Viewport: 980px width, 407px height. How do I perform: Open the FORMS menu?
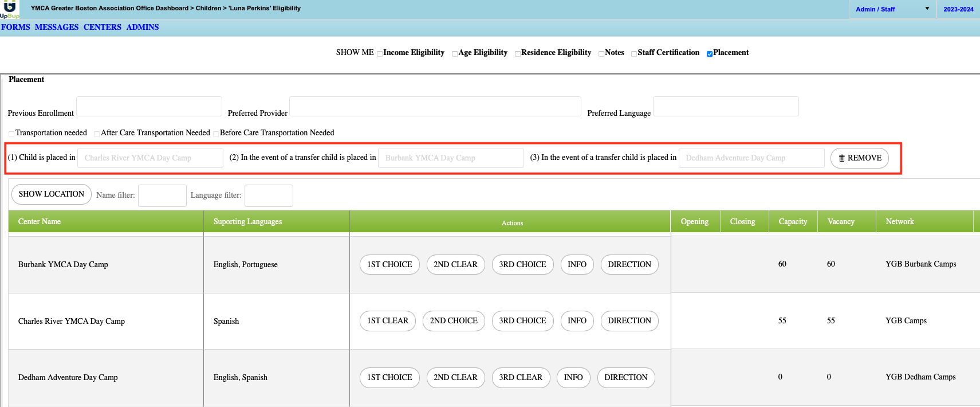(x=15, y=27)
